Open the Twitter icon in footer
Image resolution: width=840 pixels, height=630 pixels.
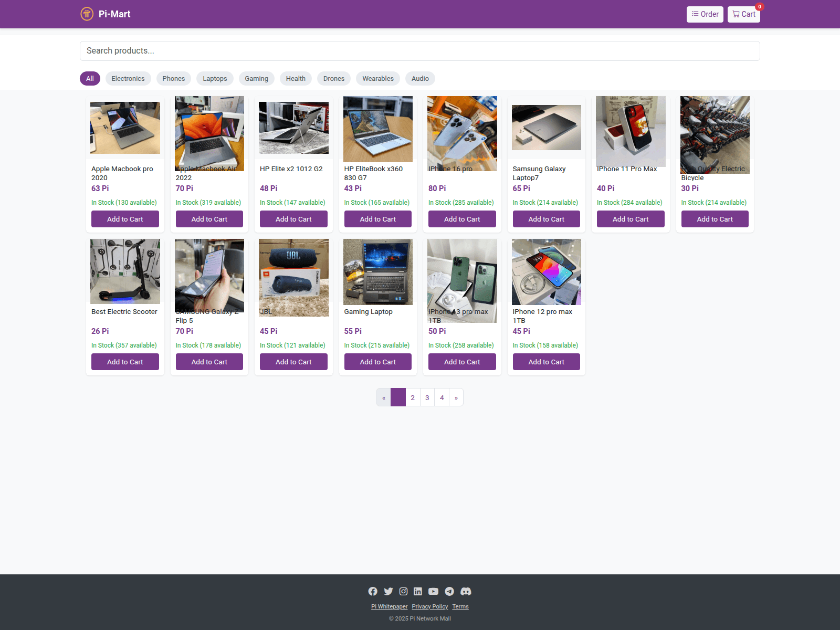point(388,591)
